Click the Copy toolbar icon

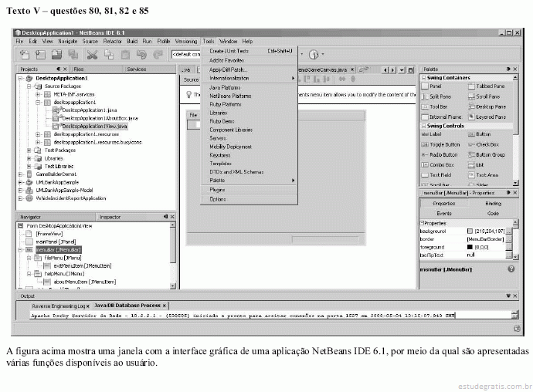109,55
